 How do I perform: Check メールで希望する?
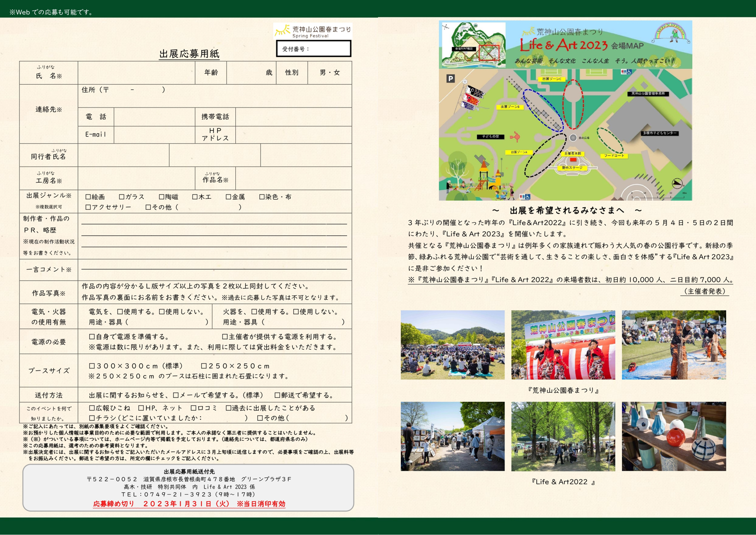pyautogui.click(x=176, y=395)
